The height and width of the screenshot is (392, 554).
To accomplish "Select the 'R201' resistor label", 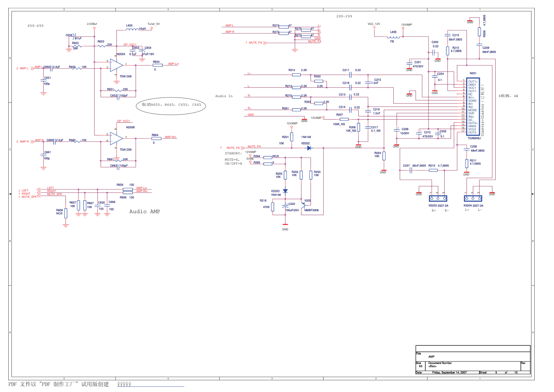I will coord(285,137).
